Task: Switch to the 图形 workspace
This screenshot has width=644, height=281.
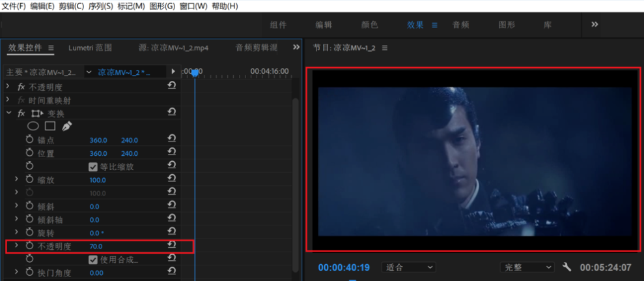Action: (x=507, y=25)
